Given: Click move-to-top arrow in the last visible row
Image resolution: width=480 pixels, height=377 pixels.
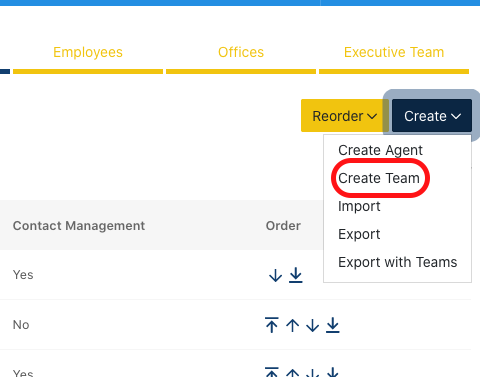Looking at the screenshot, I should click(272, 372).
